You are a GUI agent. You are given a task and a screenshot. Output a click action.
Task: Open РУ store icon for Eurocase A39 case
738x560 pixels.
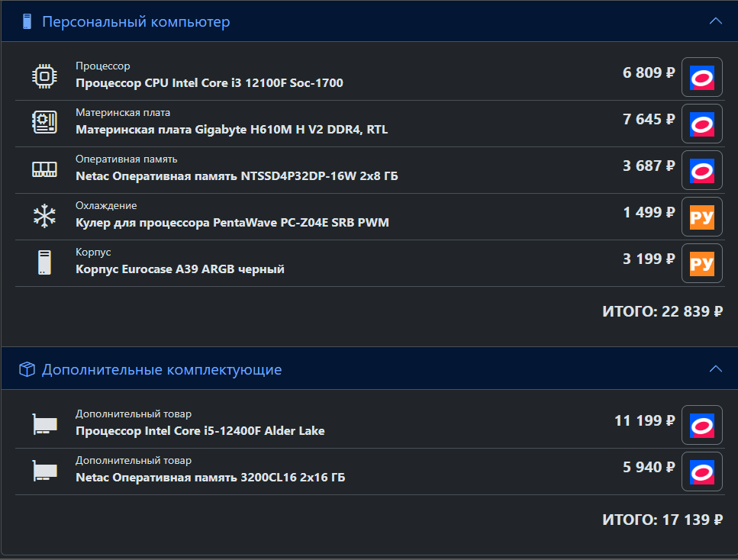pos(702,263)
